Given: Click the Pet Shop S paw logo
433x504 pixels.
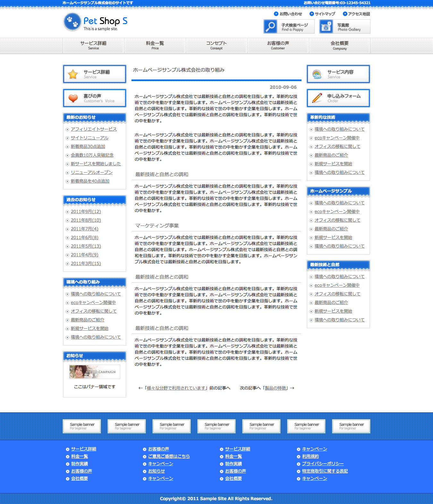Looking at the screenshot, I should pyautogui.click(x=72, y=22).
